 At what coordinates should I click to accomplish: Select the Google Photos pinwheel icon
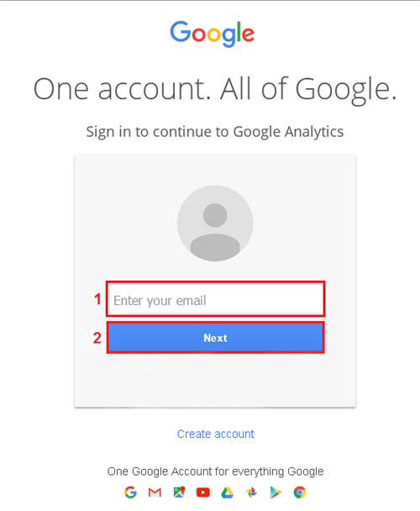[251, 493]
